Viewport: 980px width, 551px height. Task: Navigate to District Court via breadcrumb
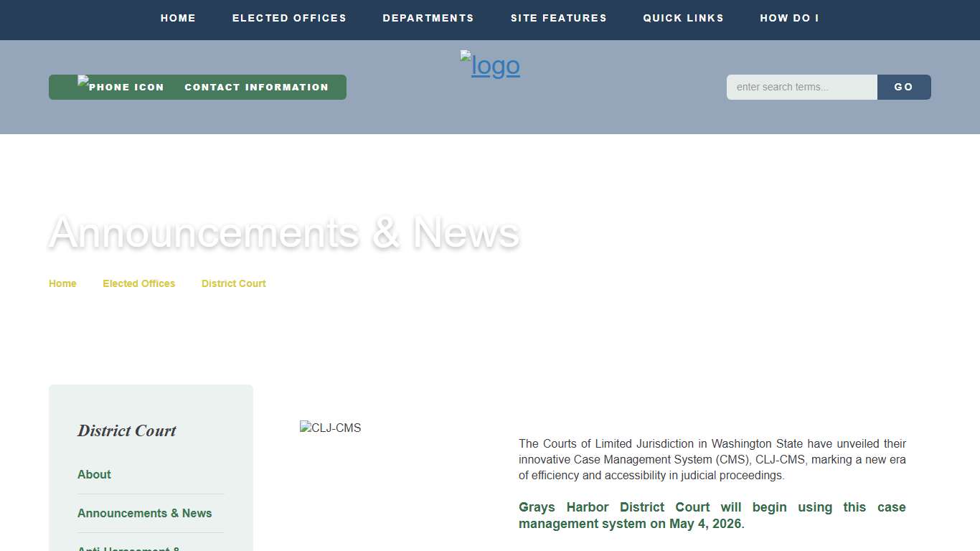pyautogui.click(x=233, y=283)
